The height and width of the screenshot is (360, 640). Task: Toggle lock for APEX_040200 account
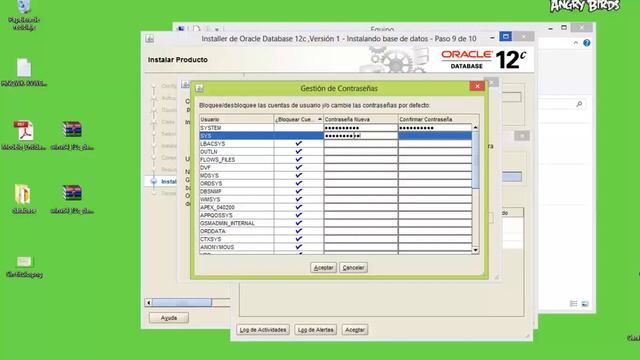(299, 207)
